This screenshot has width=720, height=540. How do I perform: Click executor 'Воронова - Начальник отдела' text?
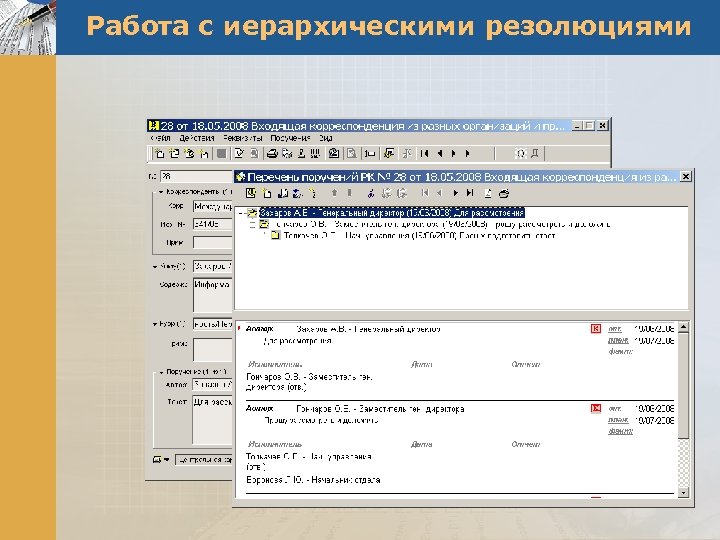(313, 480)
